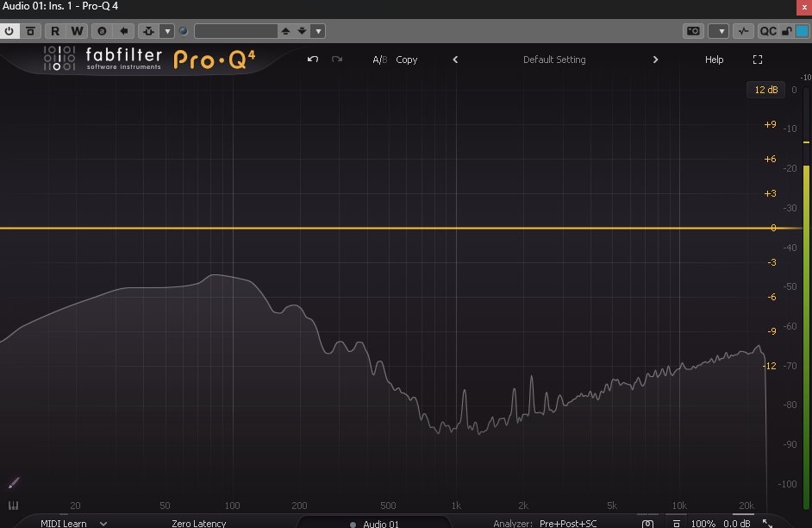Screen dimensions: 812x528
Task: Enable Write automation (W) button
Action: (x=77, y=31)
